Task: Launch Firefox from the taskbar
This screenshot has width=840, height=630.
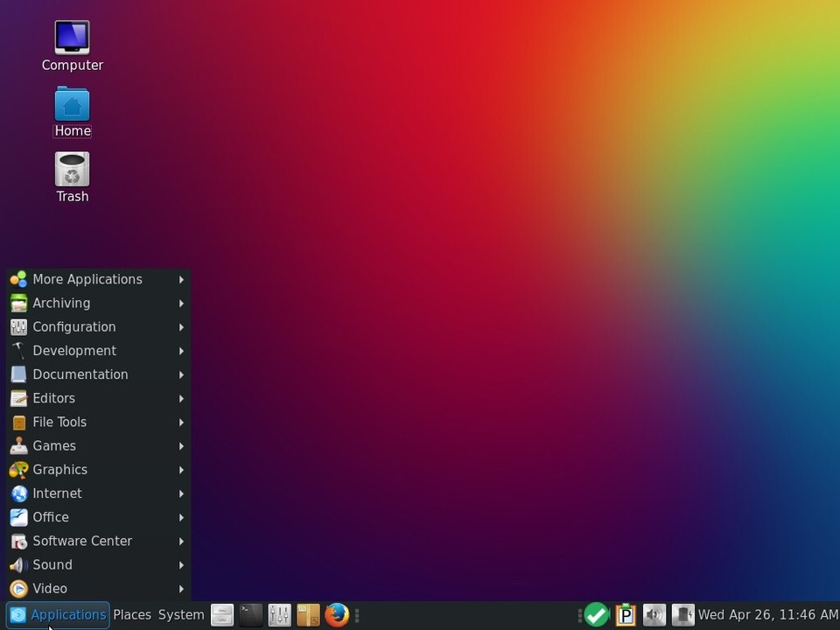Action: (337, 614)
